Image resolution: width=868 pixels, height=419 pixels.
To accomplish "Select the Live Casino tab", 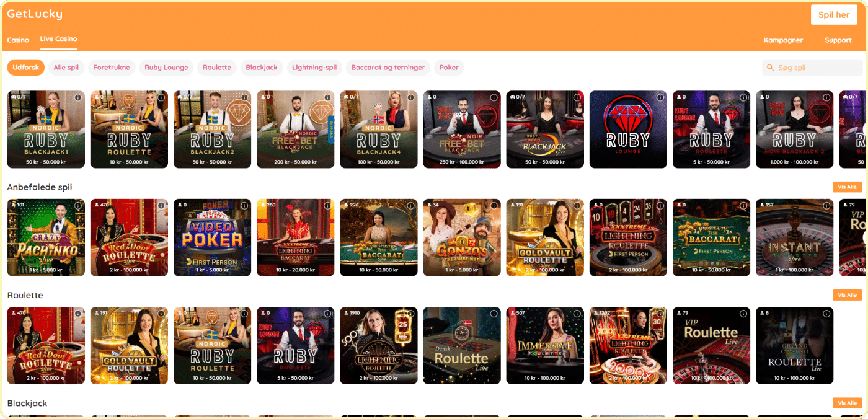I will point(58,38).
